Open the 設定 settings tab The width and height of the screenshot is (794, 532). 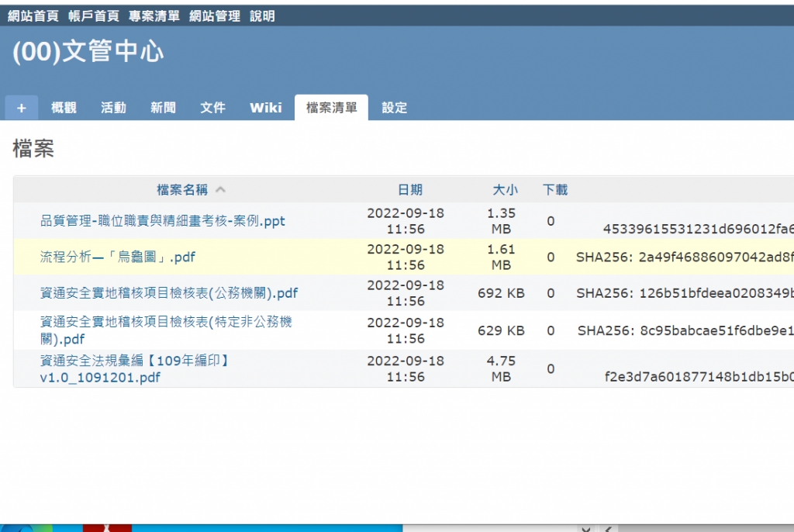pos(394,108)
